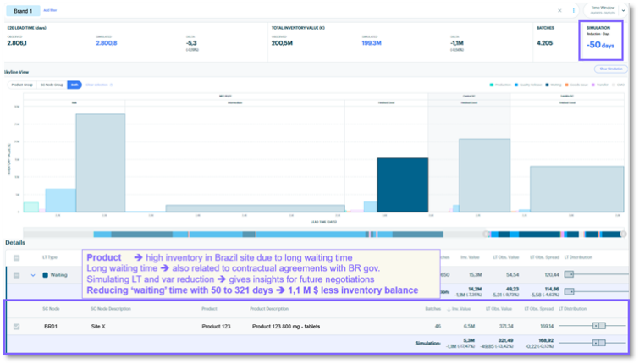Click the CMO legend icon
This screenshot has width=639, height=364.
(614, 85)
